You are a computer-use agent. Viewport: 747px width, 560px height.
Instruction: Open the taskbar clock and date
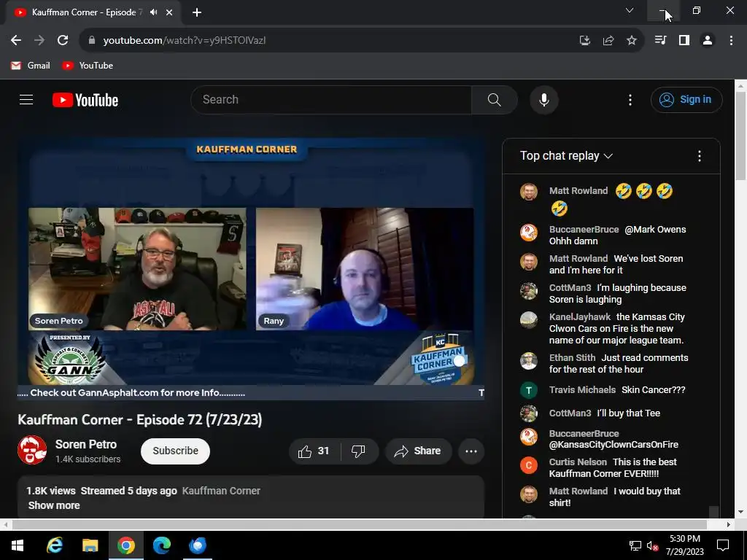coord(684,545)
